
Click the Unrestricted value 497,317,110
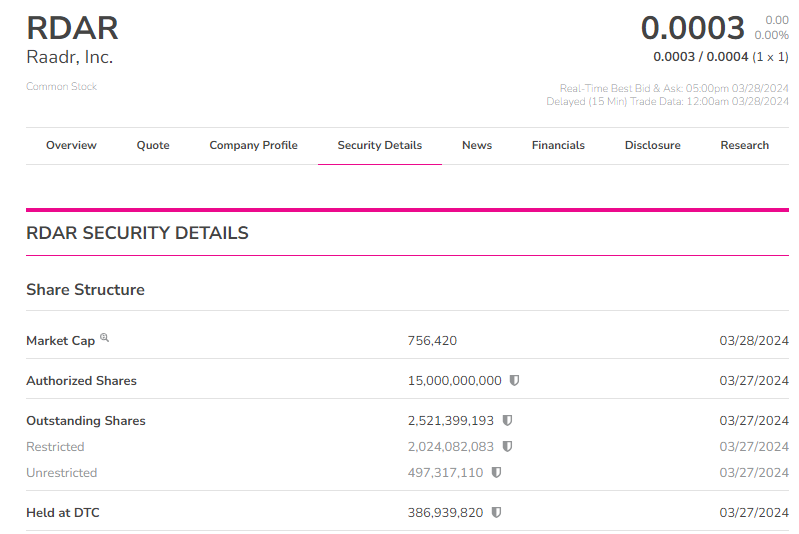tap(445, 472)
